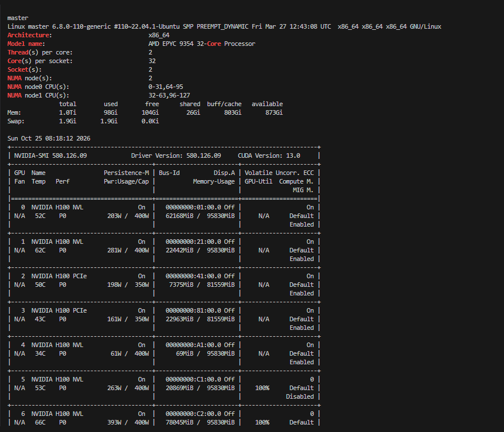
Task: Click the 'CUDA Version: 13.0' text
Action: (269, 155)
